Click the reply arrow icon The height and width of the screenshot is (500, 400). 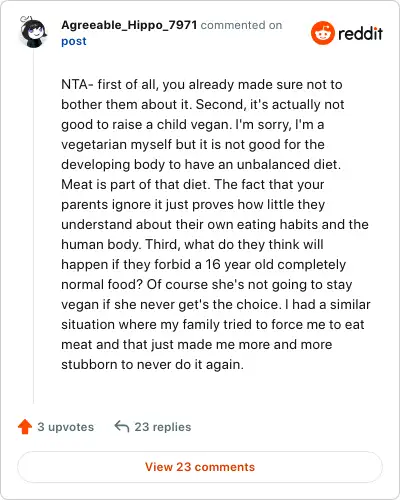(122, 426)
